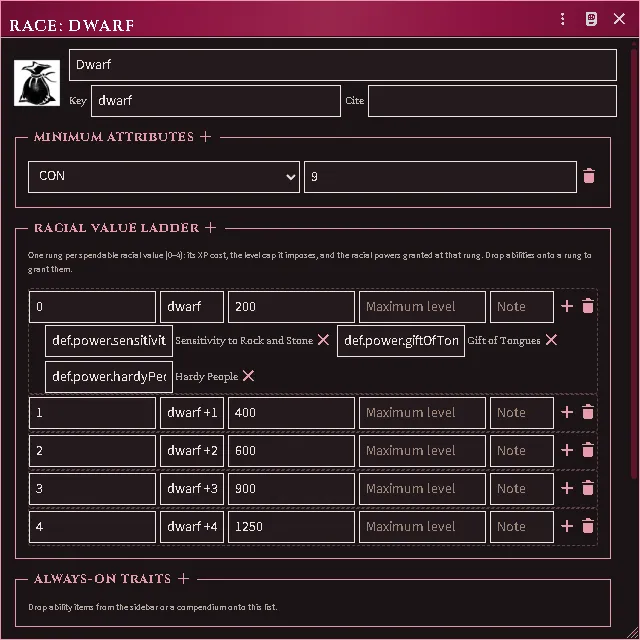Delete the rung 0 dwarf row
640x640 pixels.
(x=588, y=306)
